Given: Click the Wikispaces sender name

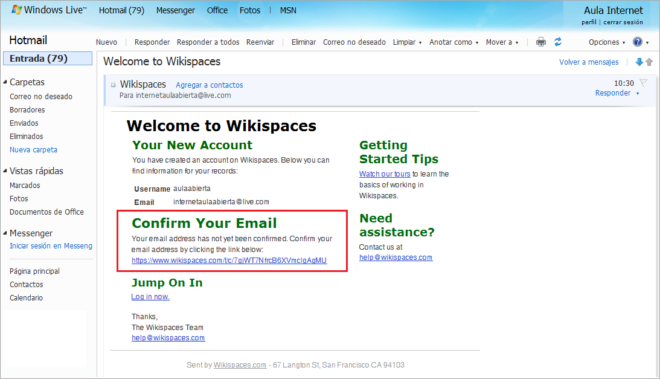Looking at the screenshot, I should pos(143,85).
